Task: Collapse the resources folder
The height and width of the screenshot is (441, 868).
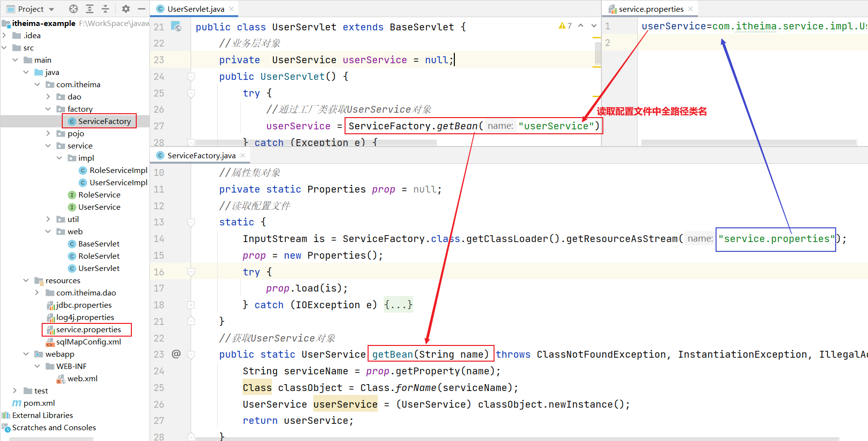Action: point(26,280)
